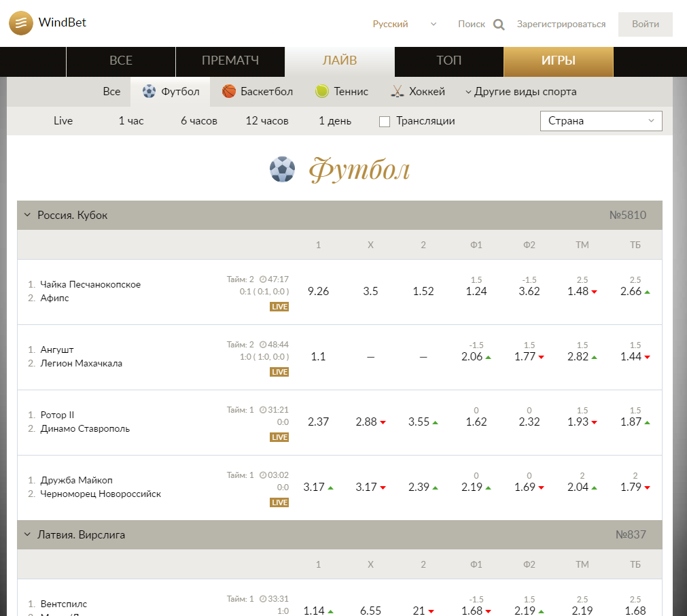Filter matches by 6 часов
The image size is (687, 616).
click(198, 121)
